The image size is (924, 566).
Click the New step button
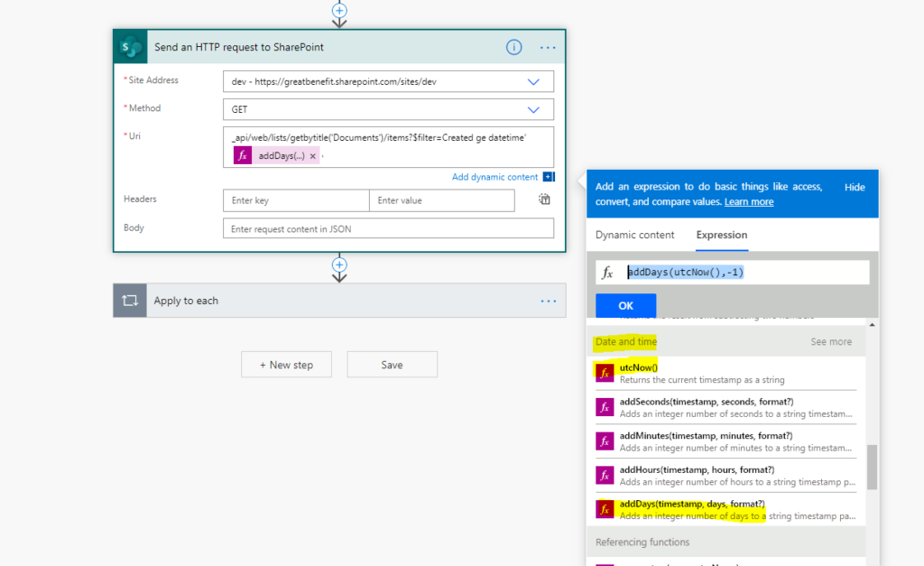[x=286, y=365]
